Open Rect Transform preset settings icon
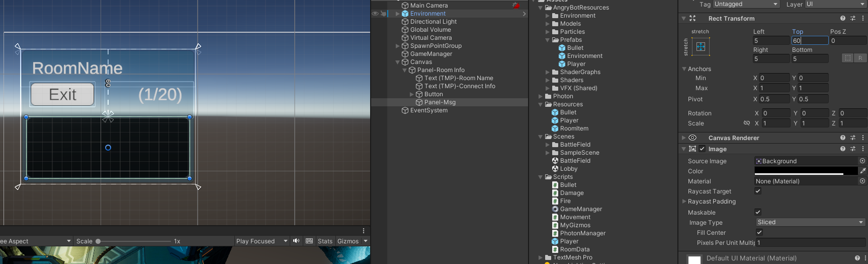This screenshot has height=264, width=868. click(x=853, y=18)
